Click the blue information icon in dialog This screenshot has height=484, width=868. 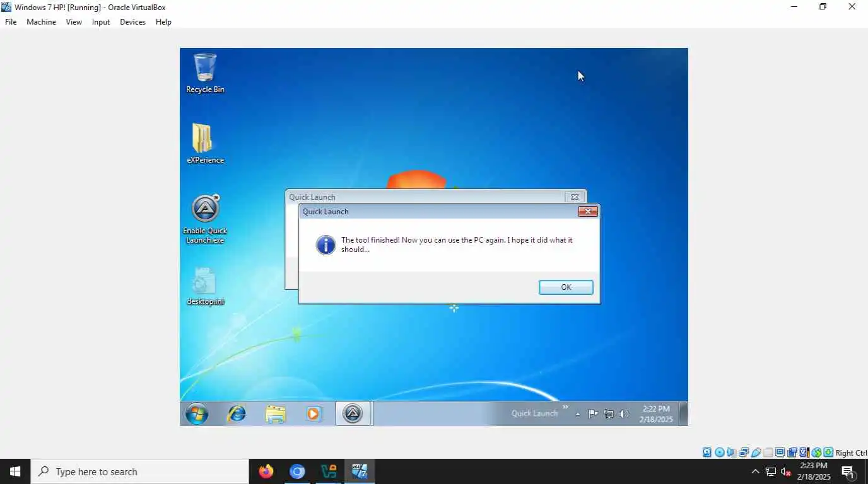[325, 245]
